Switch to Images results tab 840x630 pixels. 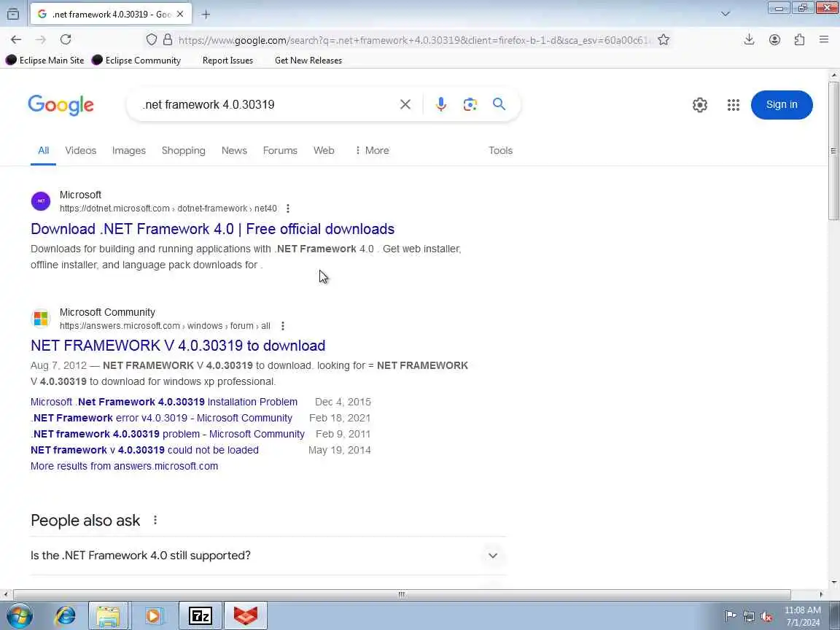pyautogui.click(x=128, y=150)
